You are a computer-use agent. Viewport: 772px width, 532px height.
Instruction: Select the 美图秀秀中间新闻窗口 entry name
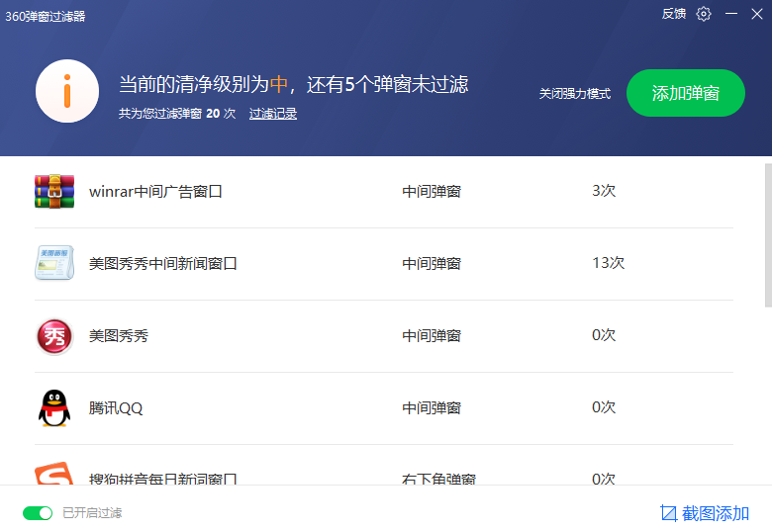click(x=163, y=264)
